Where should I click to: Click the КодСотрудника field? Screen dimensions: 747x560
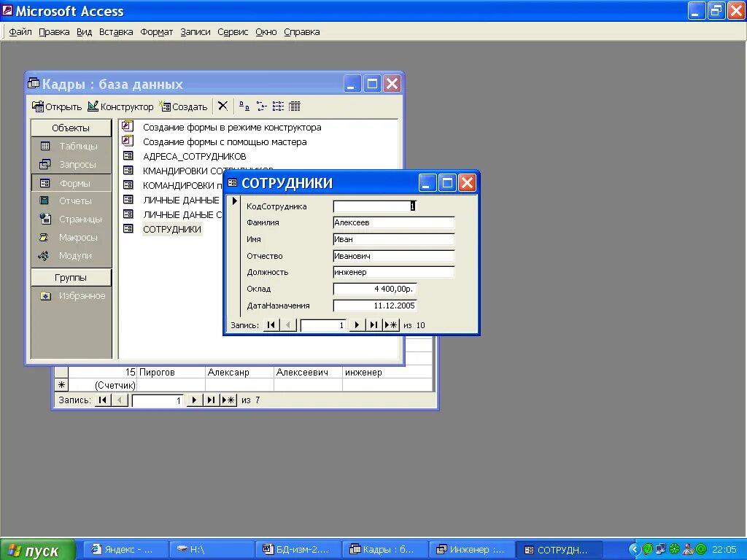click(x=375, y=206)
